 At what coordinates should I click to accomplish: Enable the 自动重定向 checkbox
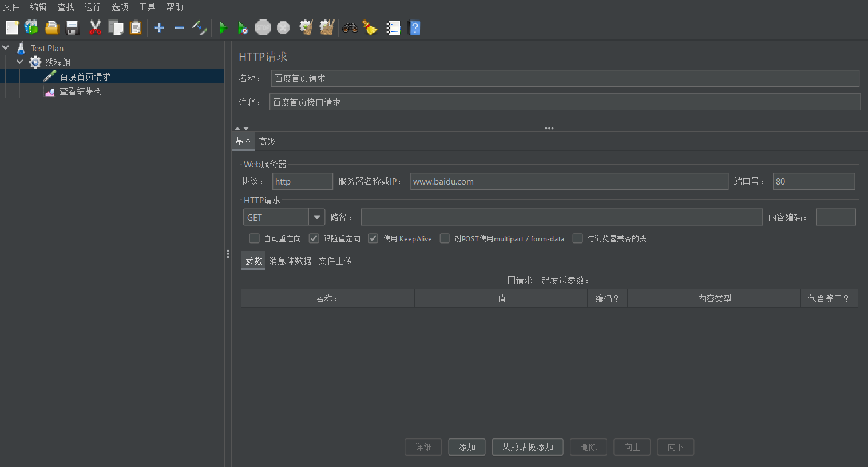click(x=254, y=238)
